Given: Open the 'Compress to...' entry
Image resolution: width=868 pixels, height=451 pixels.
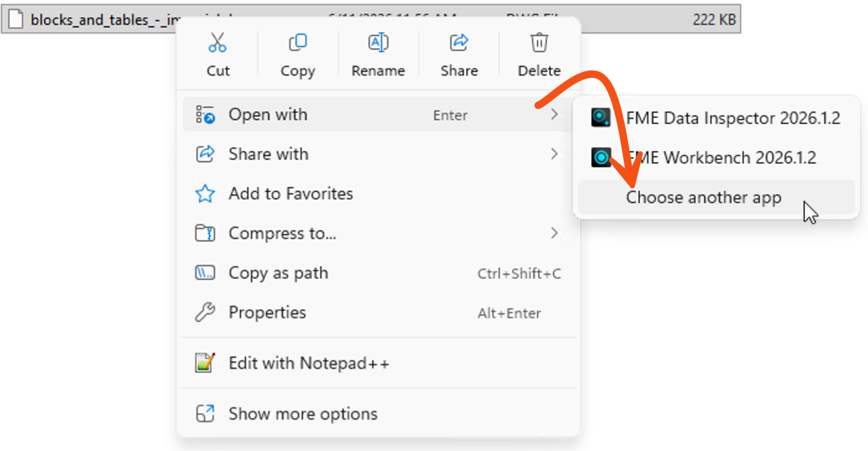Looking at the screenshot, I should pos(378,234).
